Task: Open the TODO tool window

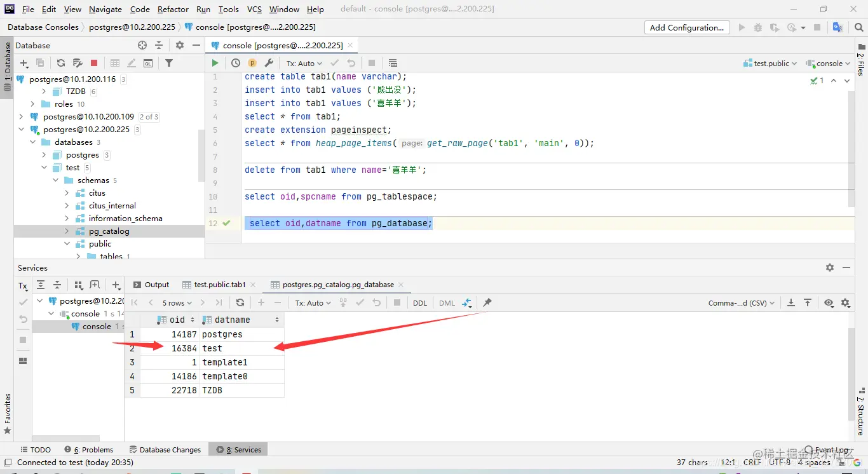Action: (36, 449)
